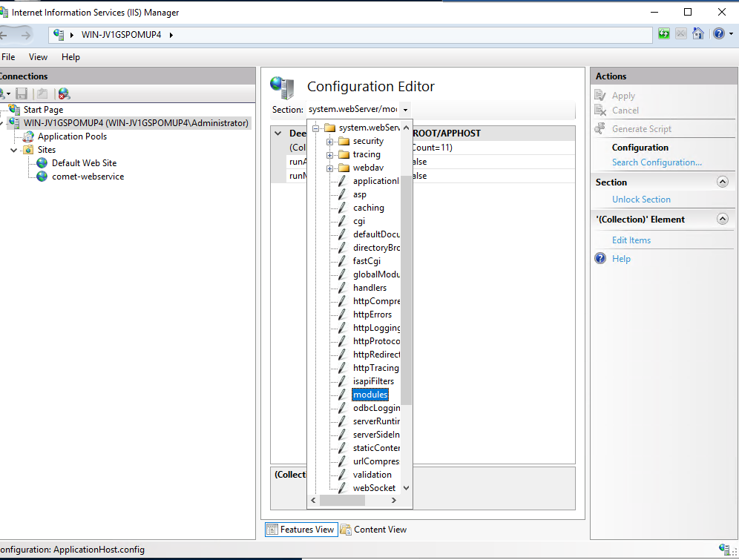Viewport: 739px width, 560px height.
Task: Click the Sites folder icon
Action: pos(28,150)
